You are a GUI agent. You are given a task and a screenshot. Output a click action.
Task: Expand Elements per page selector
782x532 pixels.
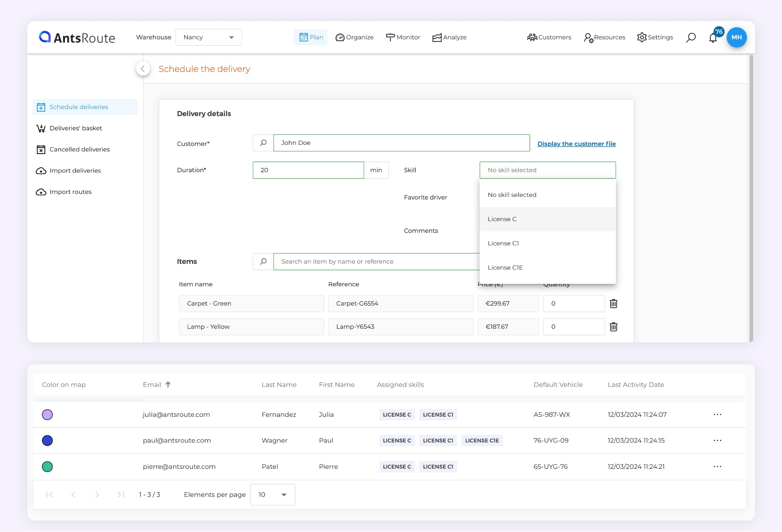tap(272, 495)
